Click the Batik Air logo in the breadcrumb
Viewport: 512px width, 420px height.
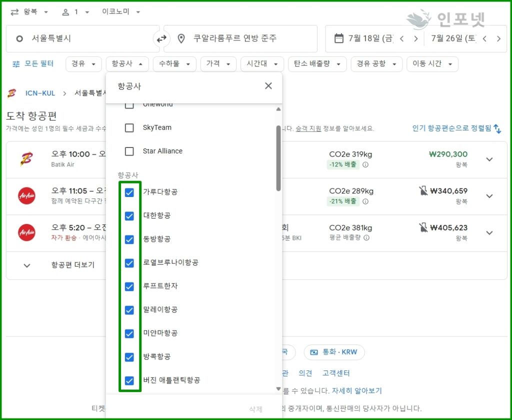tap(12, 93)
